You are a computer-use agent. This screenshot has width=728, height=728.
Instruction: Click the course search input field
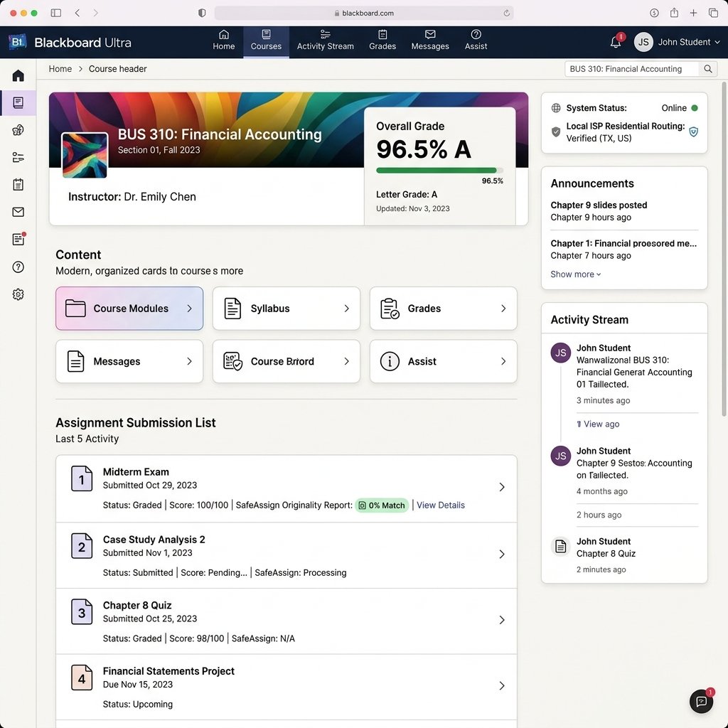click(631, 69)
